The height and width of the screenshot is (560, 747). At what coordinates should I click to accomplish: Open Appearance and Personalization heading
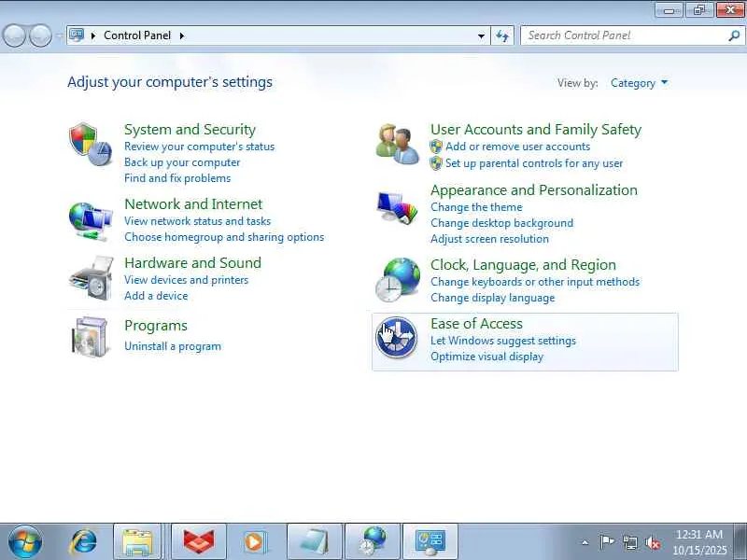click(x=533, y=189)
